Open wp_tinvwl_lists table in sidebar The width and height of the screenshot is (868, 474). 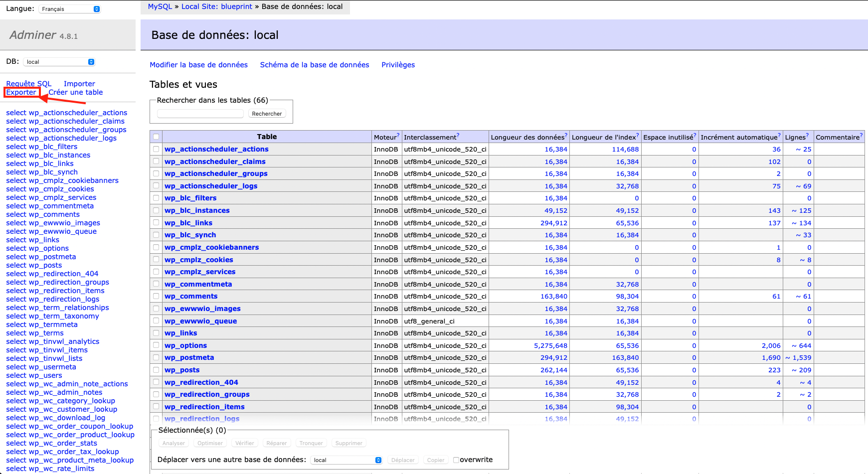(x=55, y=358)
